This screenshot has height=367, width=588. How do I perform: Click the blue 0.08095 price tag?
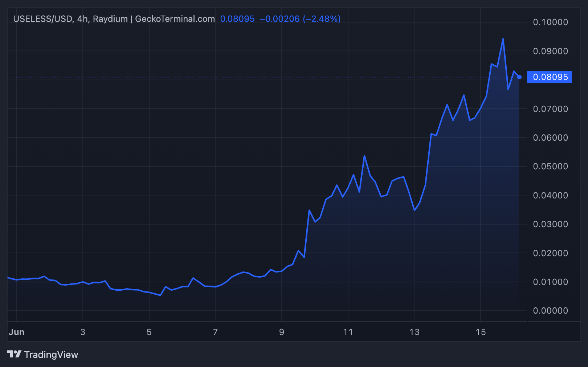pos(550,77)
